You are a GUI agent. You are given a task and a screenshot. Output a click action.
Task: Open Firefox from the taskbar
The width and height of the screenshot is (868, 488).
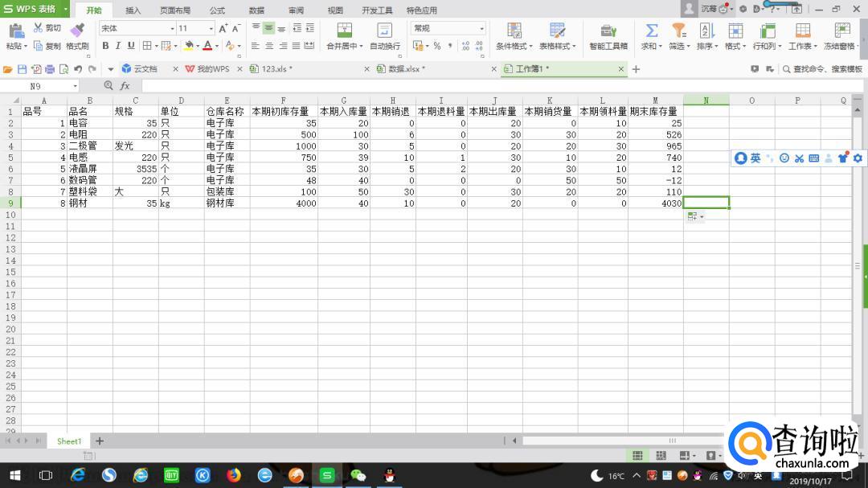click(234, 475)
